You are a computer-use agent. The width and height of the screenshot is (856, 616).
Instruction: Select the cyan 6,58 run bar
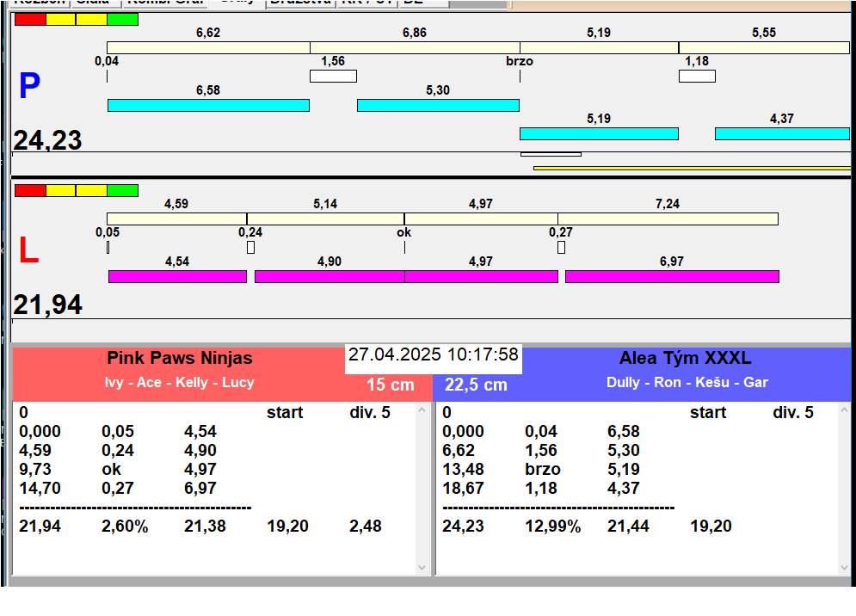click(208, 105)
